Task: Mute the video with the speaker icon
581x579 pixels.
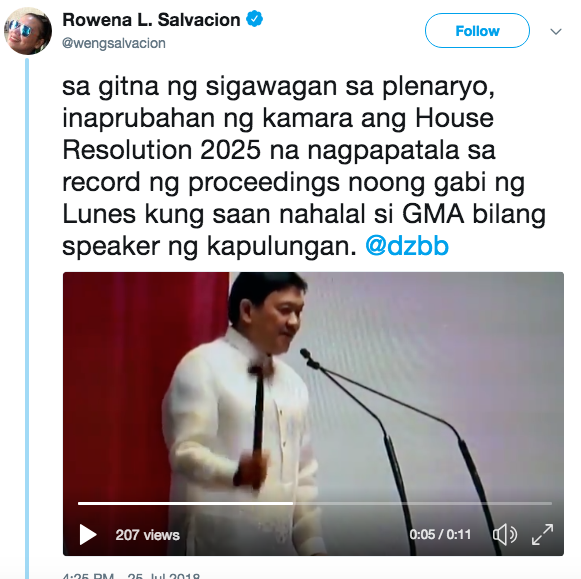Action: click(x=505, y=535)
